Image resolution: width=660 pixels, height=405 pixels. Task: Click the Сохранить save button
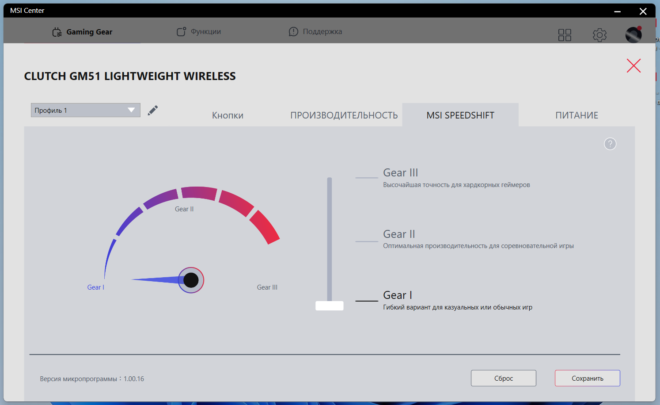(587, 378)
